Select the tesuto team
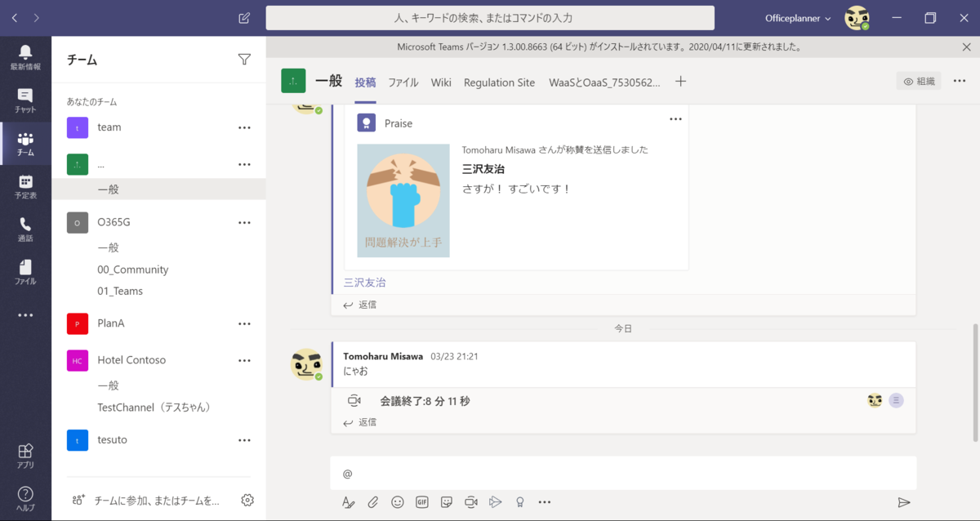The width and height of the screenshot is (980, 521). pos(113,440)
